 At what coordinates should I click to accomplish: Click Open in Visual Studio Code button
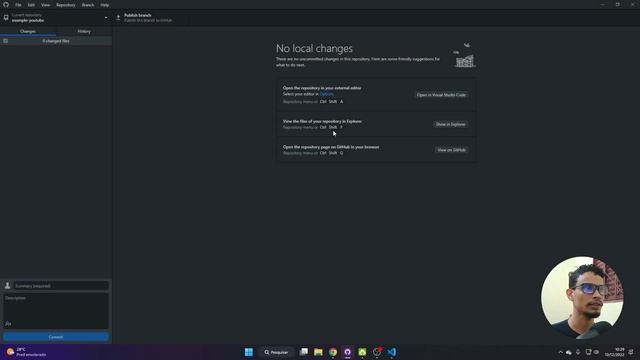click(x=441, y=95)
